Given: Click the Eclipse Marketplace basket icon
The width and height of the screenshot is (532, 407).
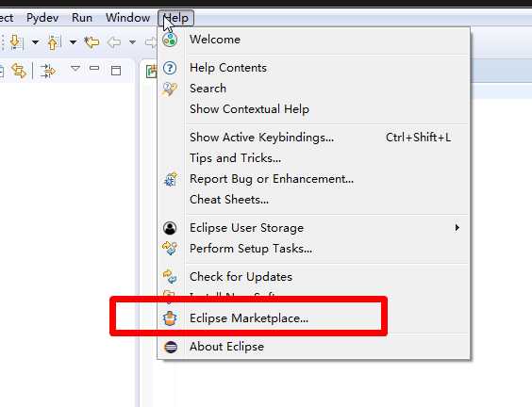Looking at the screenshot, I should click(x=170, y=318).
